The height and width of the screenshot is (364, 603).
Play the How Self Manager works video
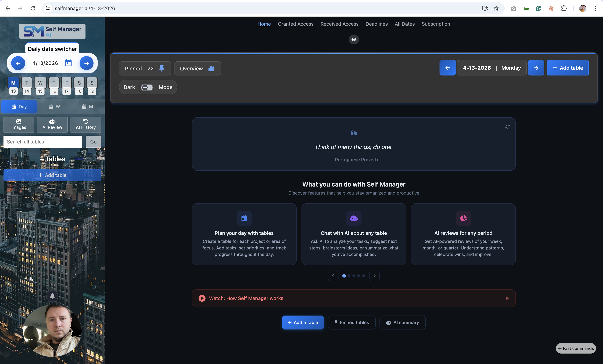[x=202, y=298]
